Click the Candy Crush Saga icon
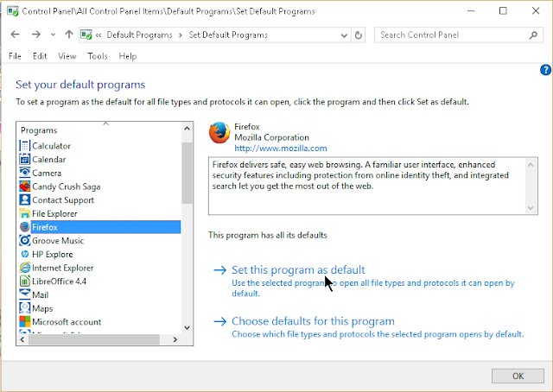 [x=25, y=187]
